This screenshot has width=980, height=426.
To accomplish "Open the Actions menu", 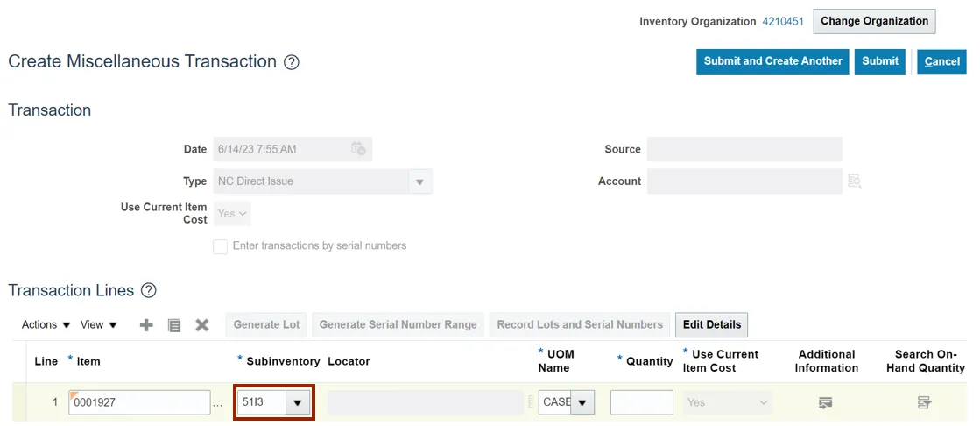I will (x=46, y=325).
